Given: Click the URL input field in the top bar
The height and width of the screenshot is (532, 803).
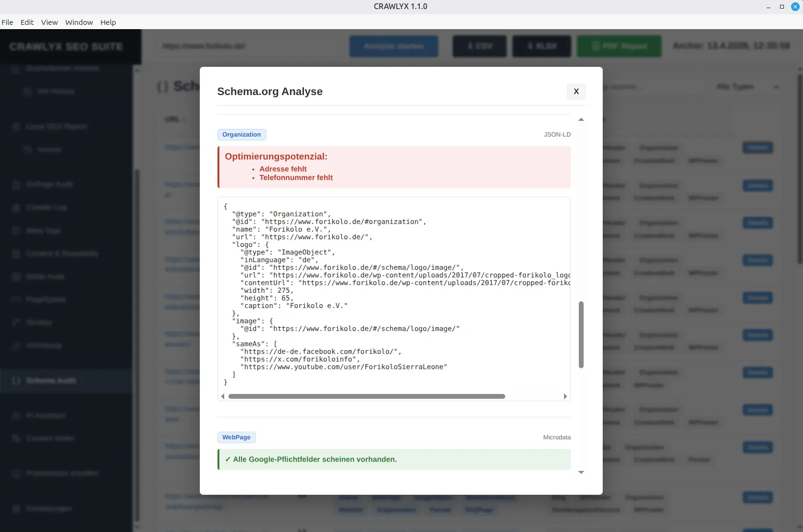Looking at the screenshot, I should pos(249,46).
